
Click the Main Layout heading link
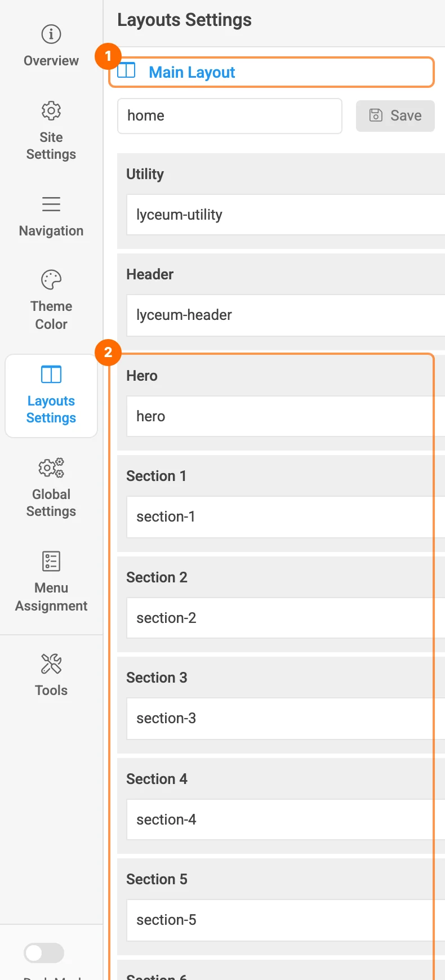(192, 72)
